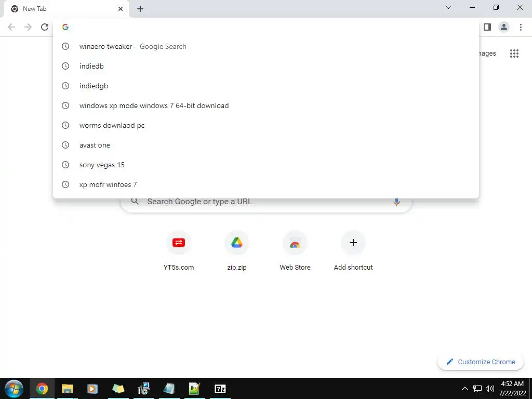Image resolution: width=532 pixels, height=399 pixels.
Task: Click Add shortcut plus tile
Action: [353, 250]
